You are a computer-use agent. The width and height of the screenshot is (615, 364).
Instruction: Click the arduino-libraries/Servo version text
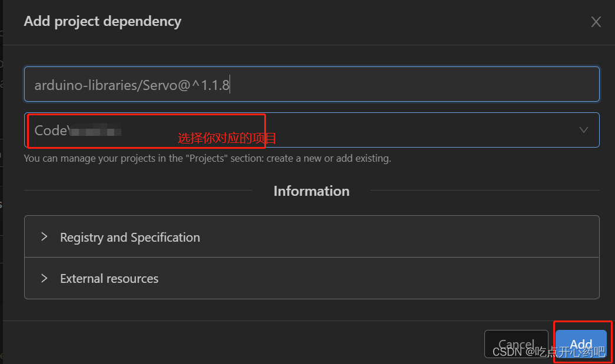click(132, 84)
